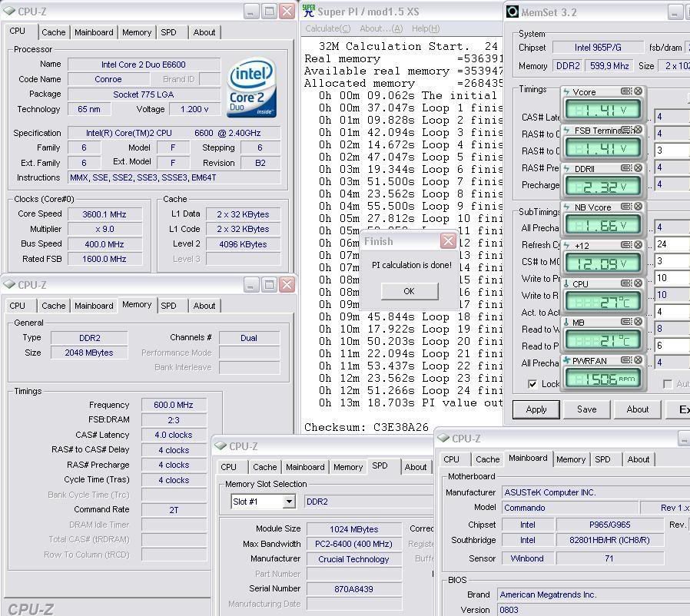The height and width of the screenshot is (616, 690).
Task: Click the Refresh row value field showing 24
Action: pos(672,244)
